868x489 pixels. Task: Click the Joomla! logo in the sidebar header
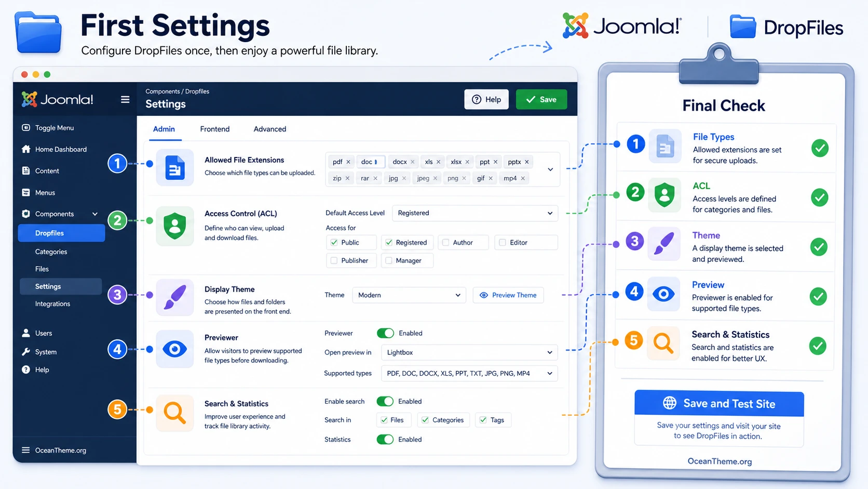(57, 99)
